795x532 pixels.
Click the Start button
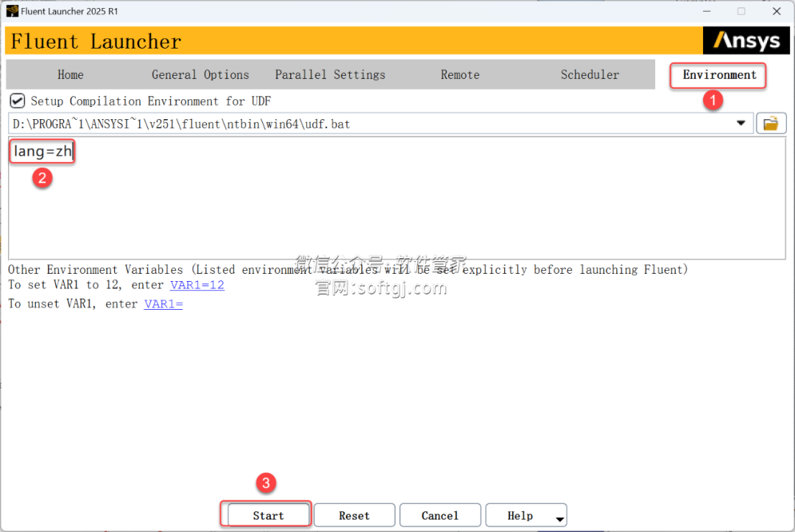[268, 515]
